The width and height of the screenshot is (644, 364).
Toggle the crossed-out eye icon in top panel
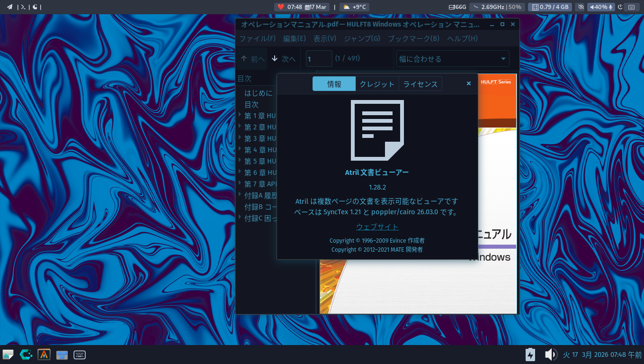(581, 7)
